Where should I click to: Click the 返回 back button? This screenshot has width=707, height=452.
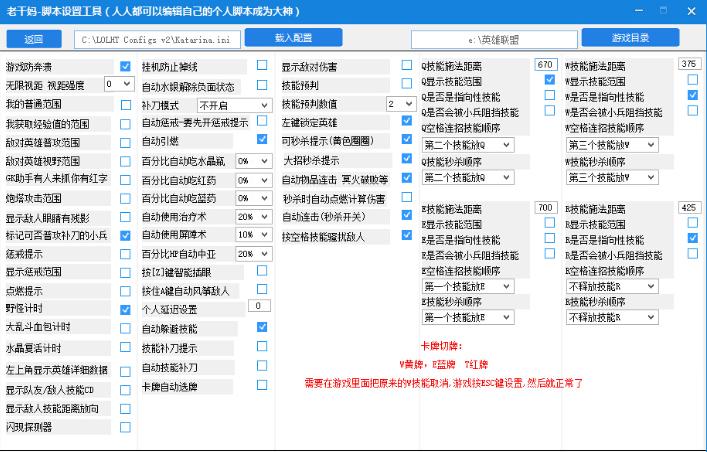[34, 39]
